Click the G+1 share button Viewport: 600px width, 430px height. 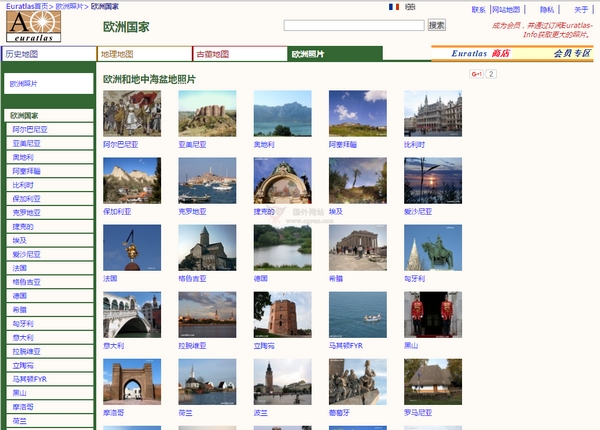[476, 74]
